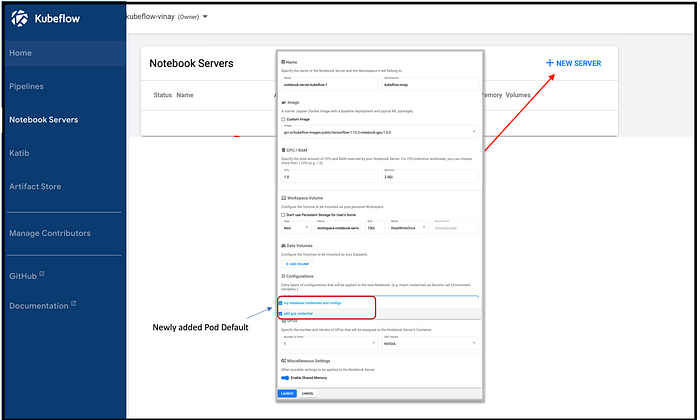
Task: Click the Image section whale icon
Action: (x=283, y=102)
